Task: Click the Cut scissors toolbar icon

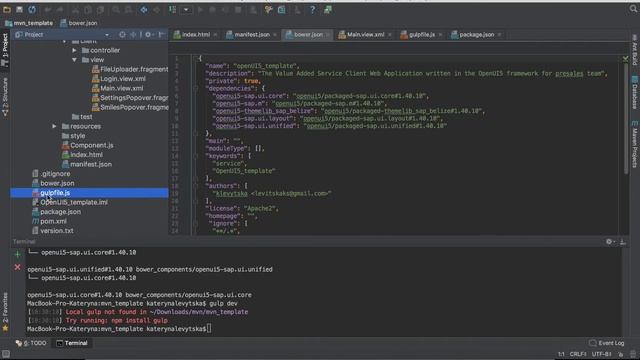Action: 76,9
